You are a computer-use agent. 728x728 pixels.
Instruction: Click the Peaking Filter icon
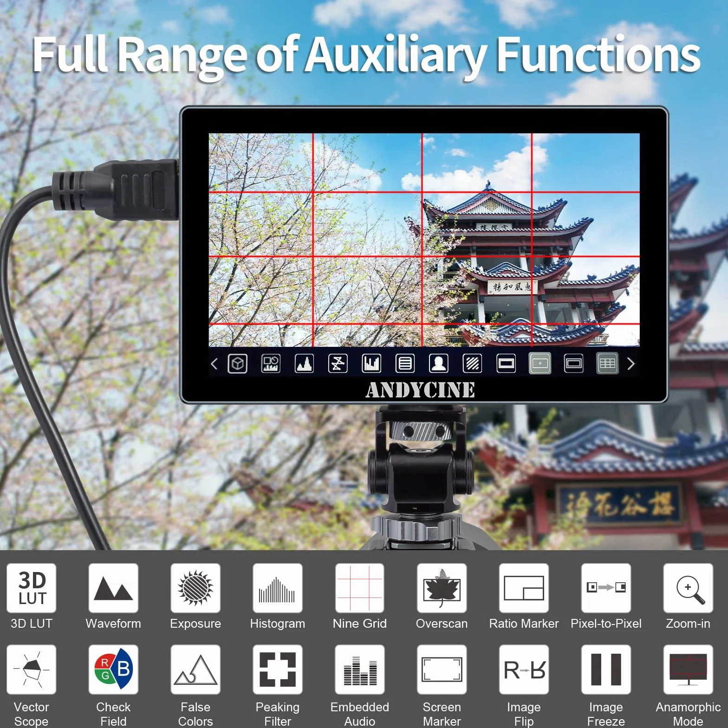278,669
